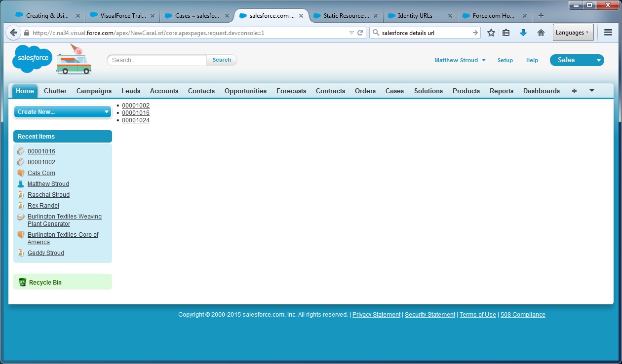Expand the Create New dropdown
Image resolution: width=622 pixels, height=364 pixels.
click(x=62, y=112)
